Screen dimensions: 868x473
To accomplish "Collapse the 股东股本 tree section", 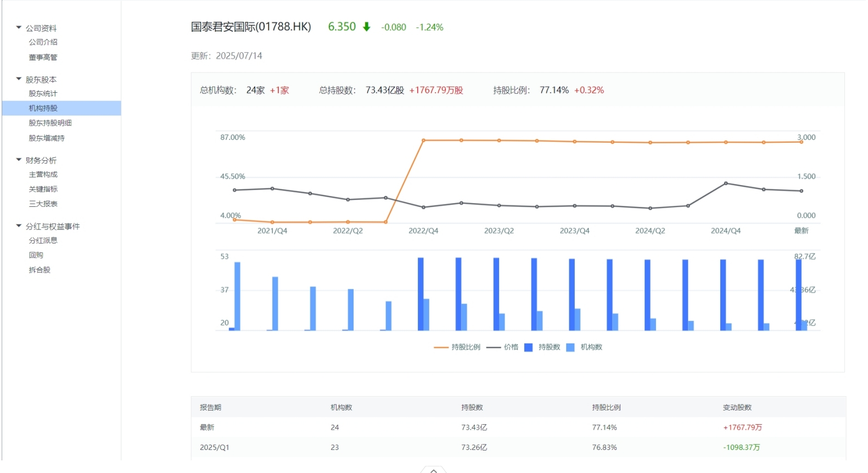I will [19, 78].
